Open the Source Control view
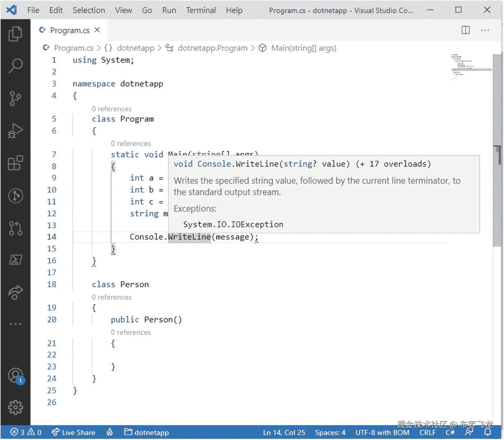 (x=15, y=97)
